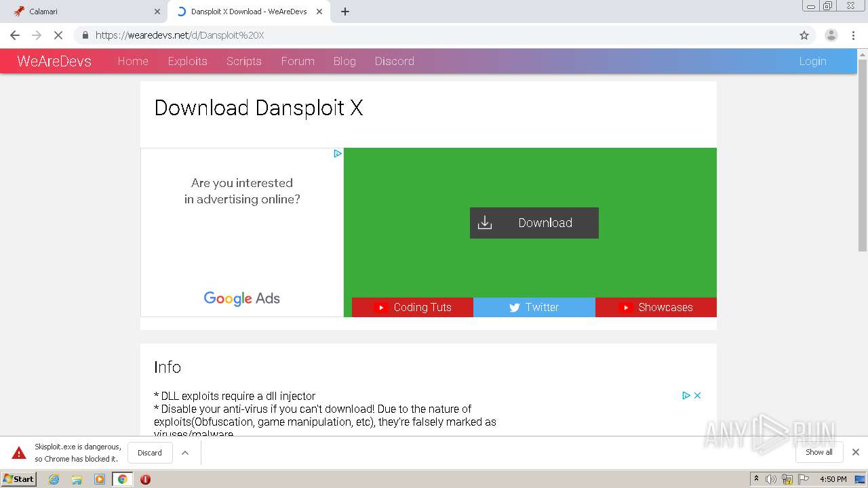Click the 'Download Dansploit X' heading
Viewport: 868px width, 488px height.
coord(258,108)
